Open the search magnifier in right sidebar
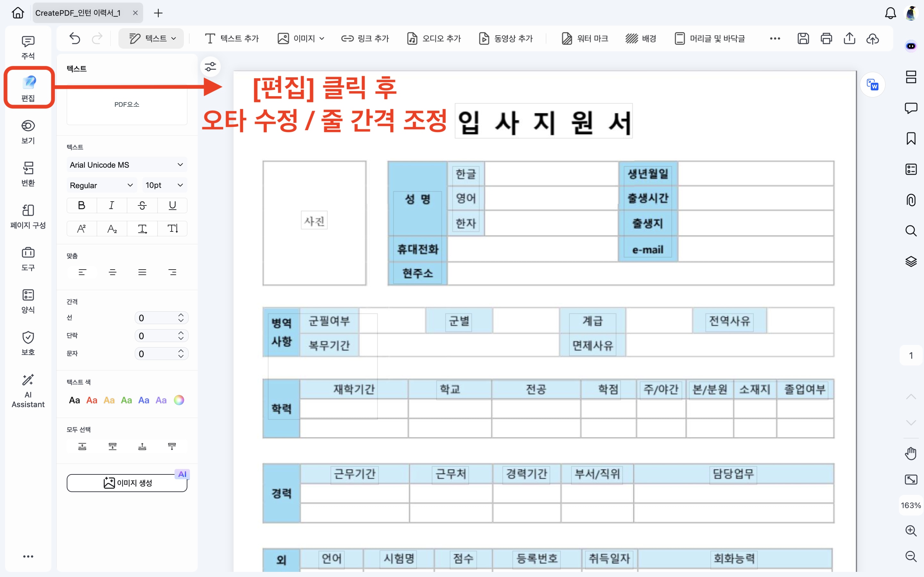The height and width of the screenshot is (577, 924). pos(911,231)
